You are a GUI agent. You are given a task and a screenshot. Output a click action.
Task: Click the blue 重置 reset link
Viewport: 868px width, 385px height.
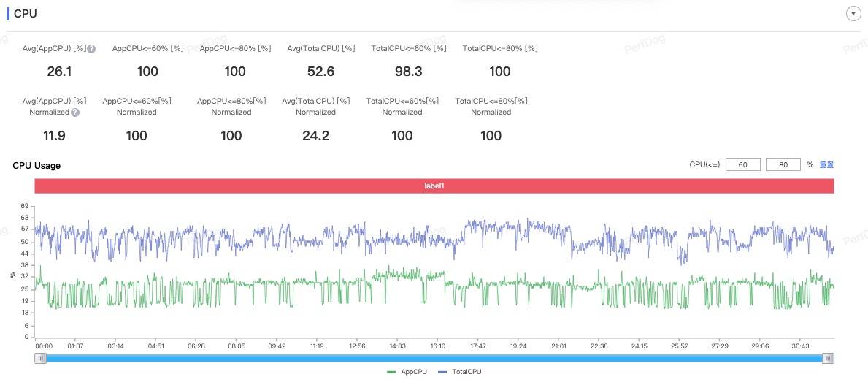(x=826, y=165)
